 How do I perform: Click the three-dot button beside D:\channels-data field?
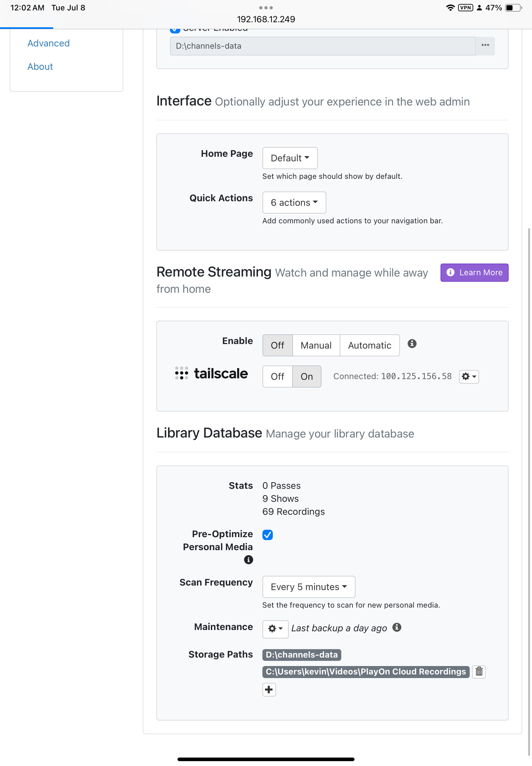coord(485,46)
